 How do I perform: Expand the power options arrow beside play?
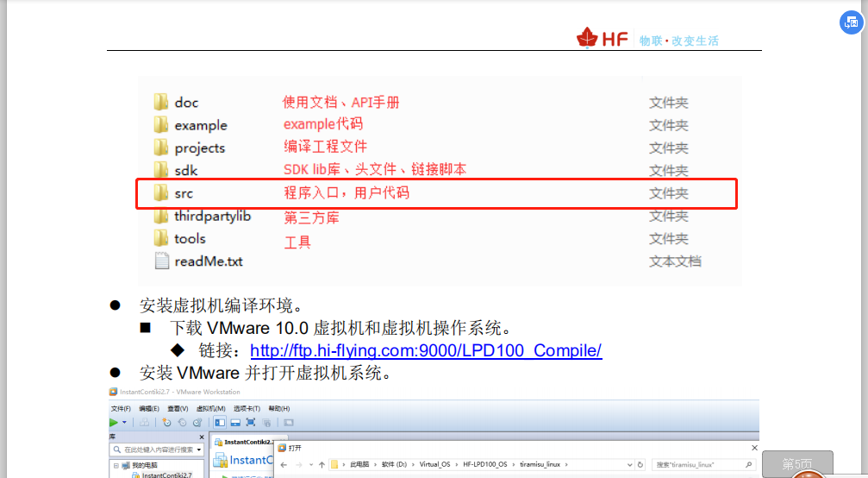pyautogui.click(x=124, y=422)
